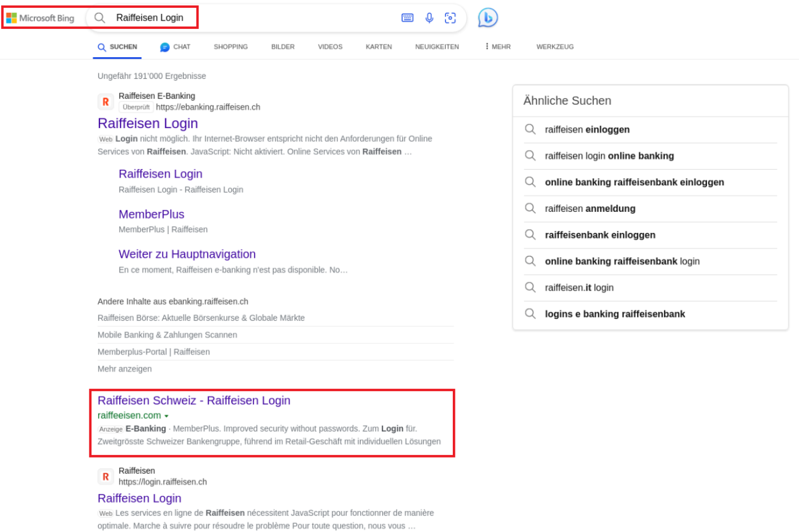Open Bing Chat round logo button

tap(488, 18)
